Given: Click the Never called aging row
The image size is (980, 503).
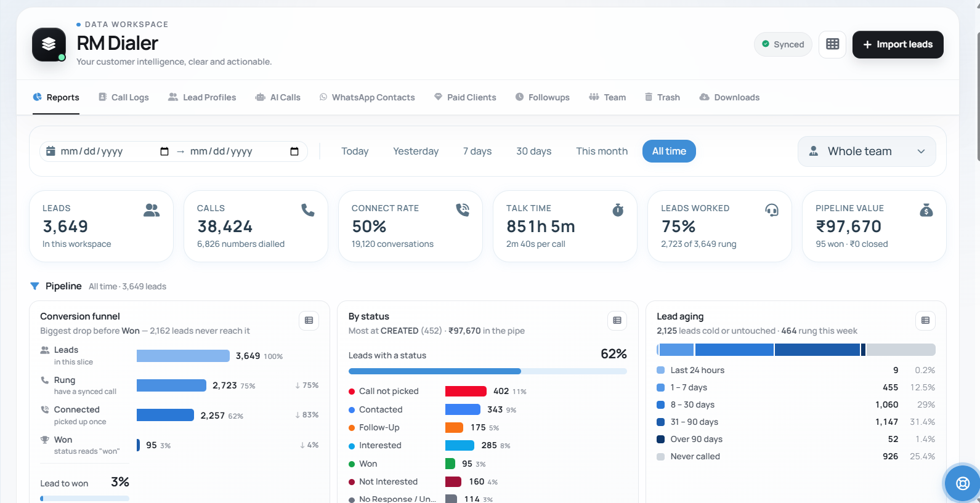Looking at the screenshot, I should pos(796,456).
